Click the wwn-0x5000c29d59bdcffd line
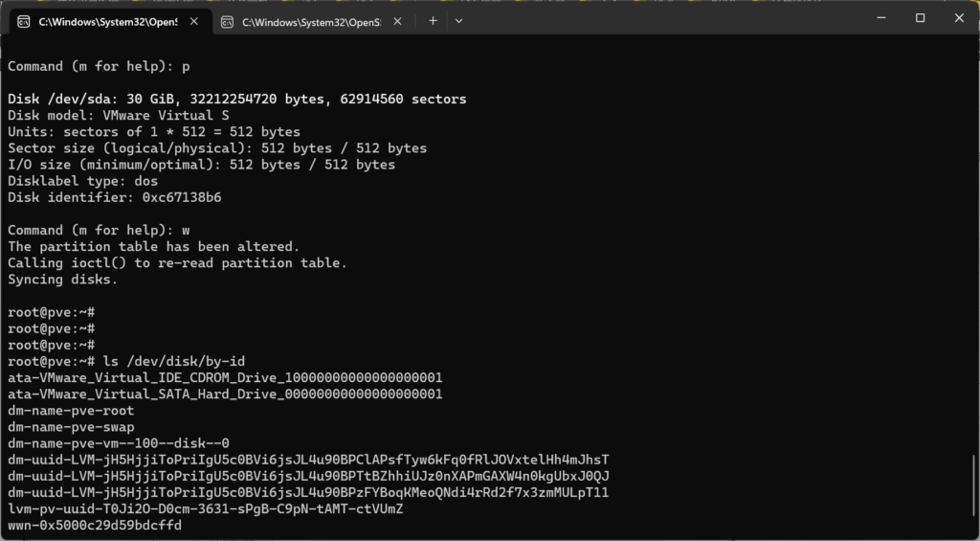The image size is (980, 541). [x=95, y=525]
